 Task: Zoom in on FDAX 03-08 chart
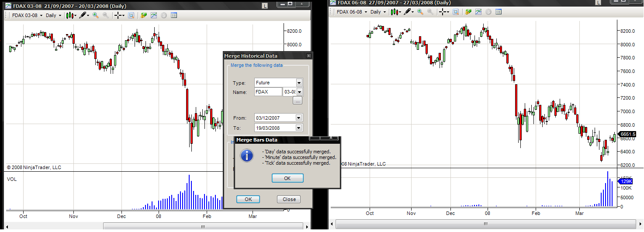[x=95, y=15]
